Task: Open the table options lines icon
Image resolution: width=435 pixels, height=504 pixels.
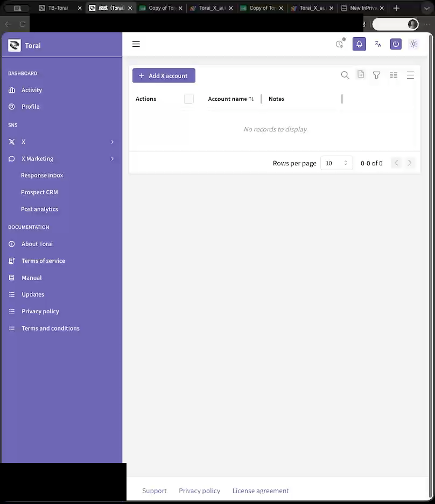Action: (x=410, y=75)
